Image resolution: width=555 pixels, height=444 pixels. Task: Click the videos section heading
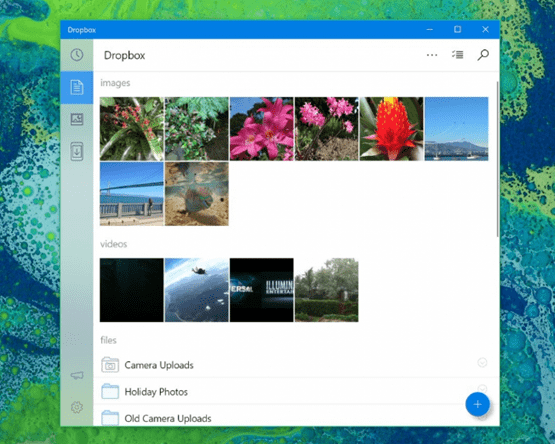click(x=113, y=244)
